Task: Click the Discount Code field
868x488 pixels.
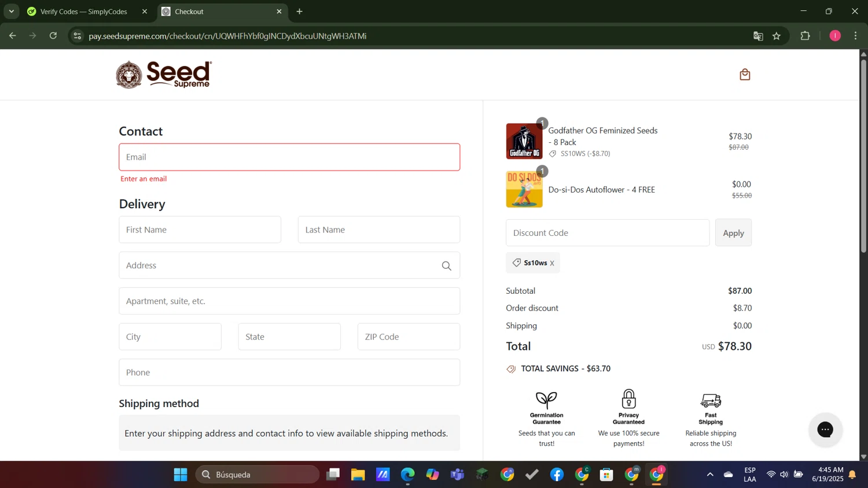Action: (x=608, y=232)
